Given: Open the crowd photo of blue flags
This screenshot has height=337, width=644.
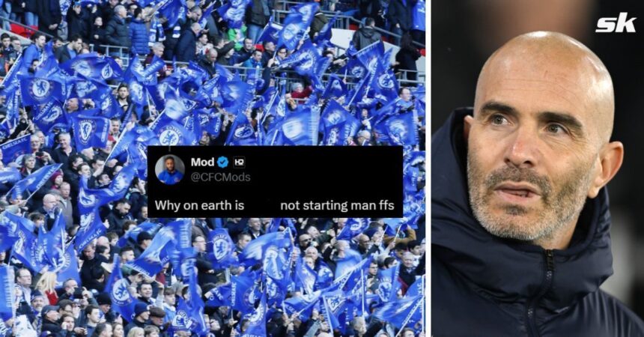Looking at the screenshot, I should 213,168.
